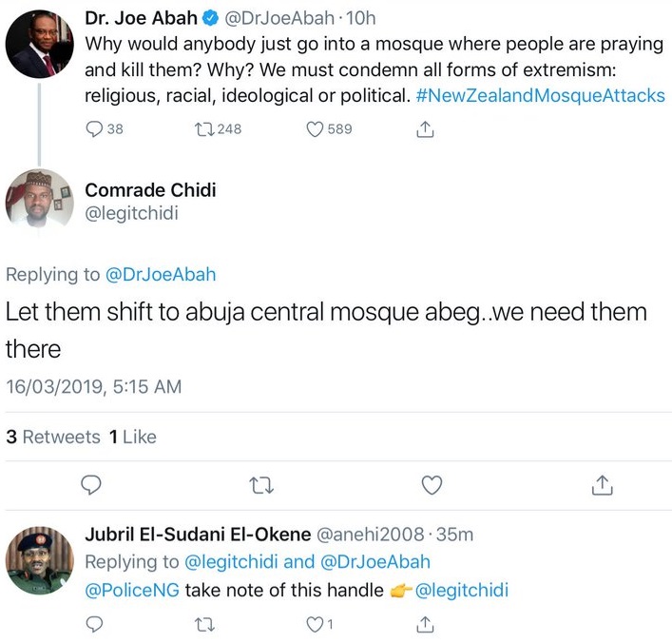This screenshot has height=643, width=672.
Task: Like Jubril El-Sudani El-Okene's tweet
Action: (315, 624)
